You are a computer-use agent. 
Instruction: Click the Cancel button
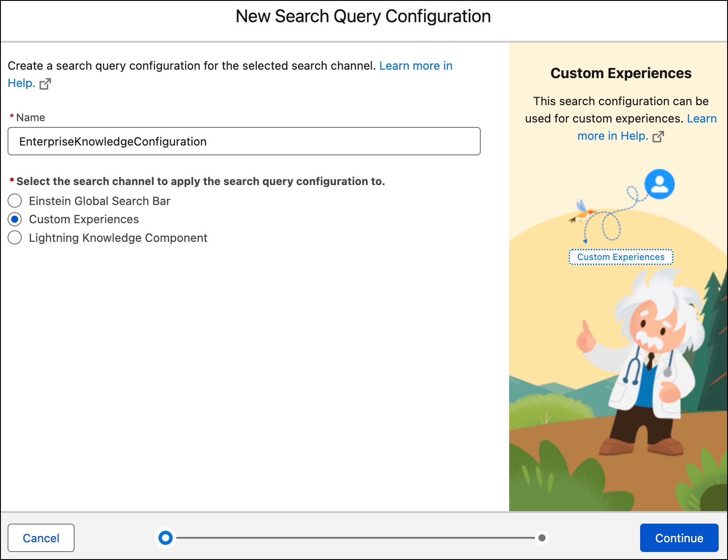[41, 538]
